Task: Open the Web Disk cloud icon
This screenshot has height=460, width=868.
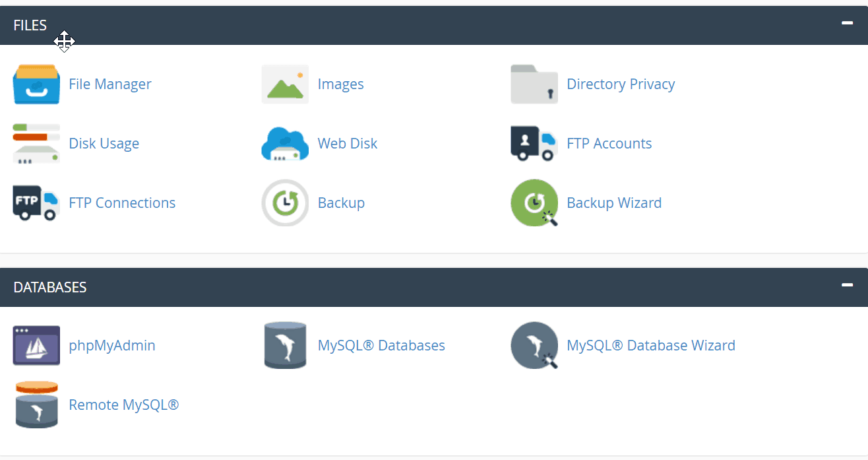Action: (285, 144)
